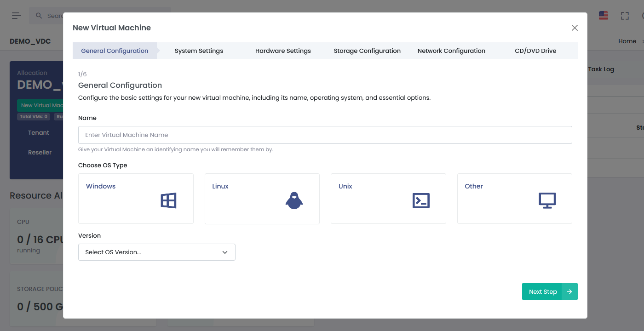This screenshot has width=644, height=331.
Task: Focus the Virtual Machine Name field
Action: (x=325, y=135)
